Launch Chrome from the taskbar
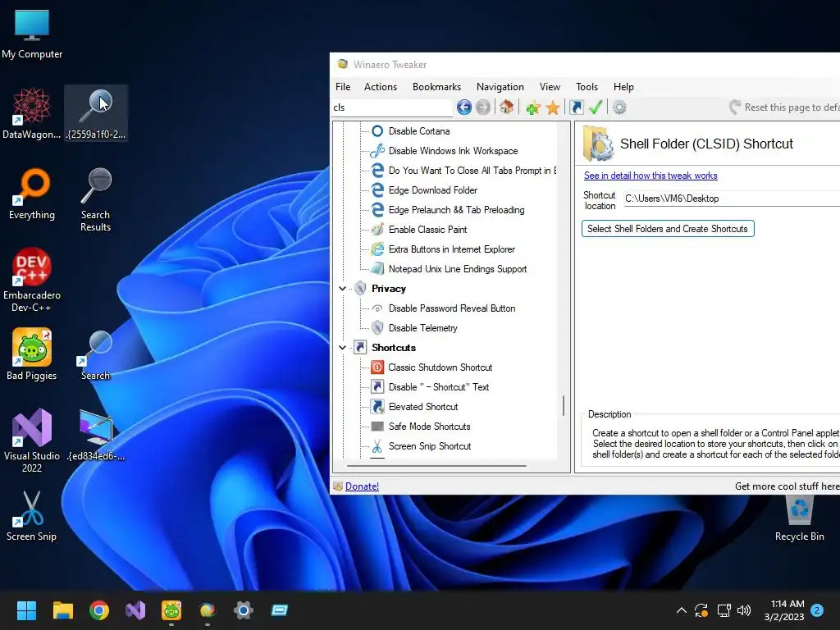Screen dimensions: 840x630 click(x=99, y=610)
